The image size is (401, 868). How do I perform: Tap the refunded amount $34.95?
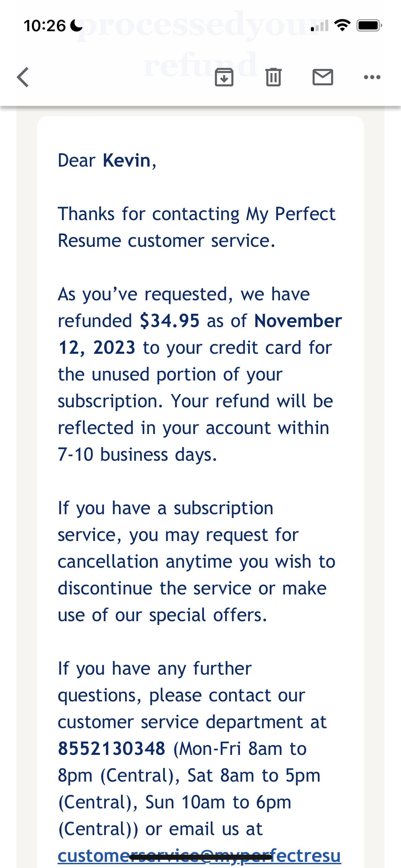[x=170, y=321]
